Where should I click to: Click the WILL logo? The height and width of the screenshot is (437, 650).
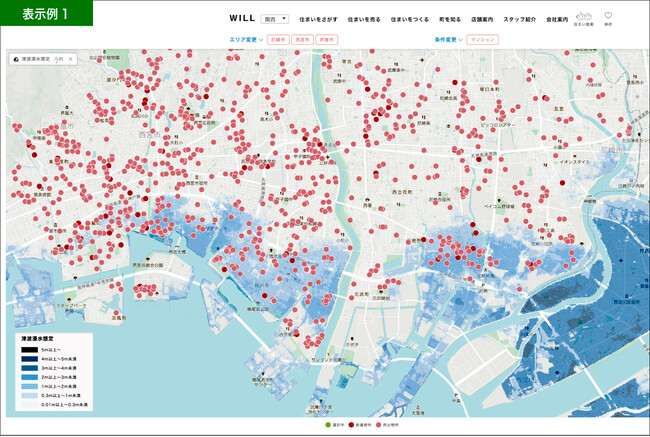pos(242,18)
